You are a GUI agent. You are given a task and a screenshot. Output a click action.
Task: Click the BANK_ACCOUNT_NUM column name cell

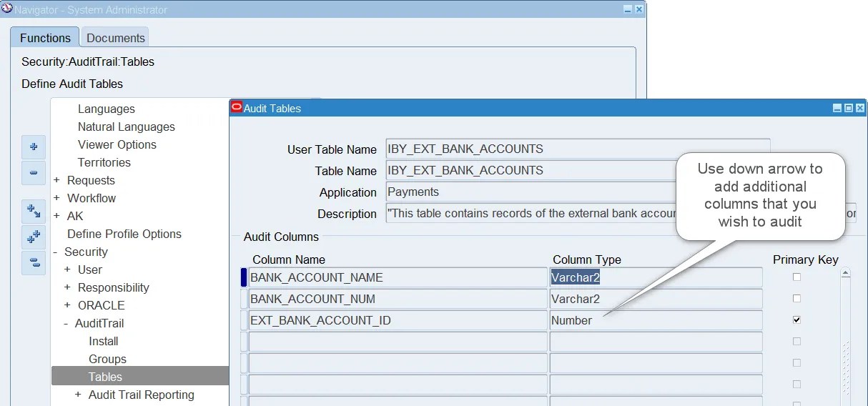(x=398, y=299)
